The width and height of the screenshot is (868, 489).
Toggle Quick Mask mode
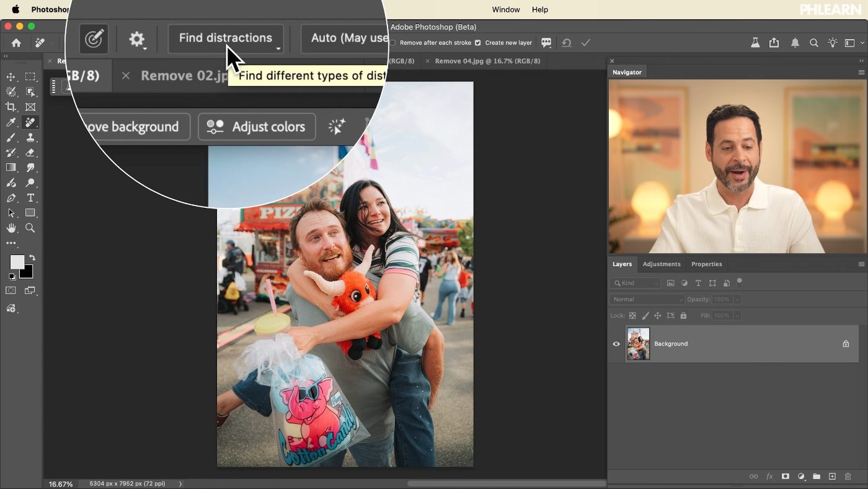coord(11,290)
